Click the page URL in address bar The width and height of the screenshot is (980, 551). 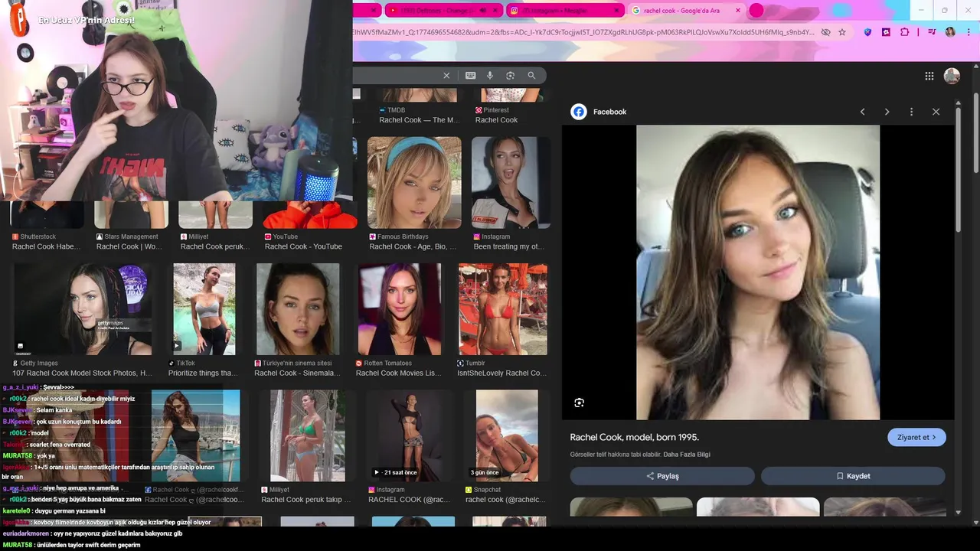click(583, 32)
